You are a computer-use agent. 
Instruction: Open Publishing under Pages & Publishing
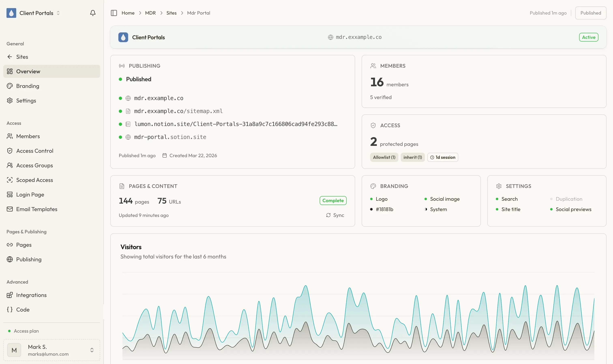pyautogui.click(x=28, y=259)
